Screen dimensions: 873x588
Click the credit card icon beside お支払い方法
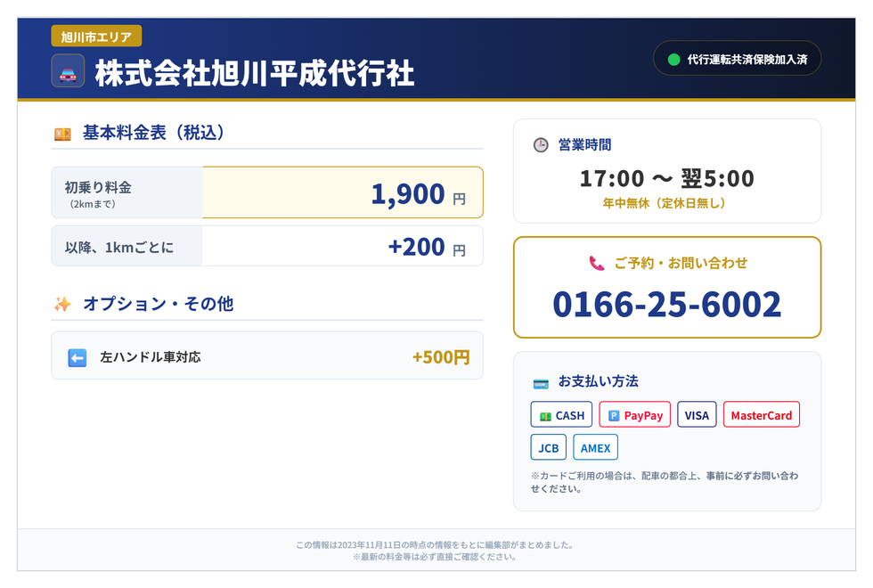pos(540,382)
